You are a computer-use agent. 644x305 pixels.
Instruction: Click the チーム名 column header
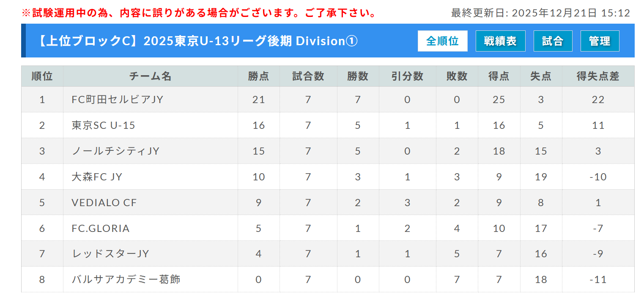150,76
